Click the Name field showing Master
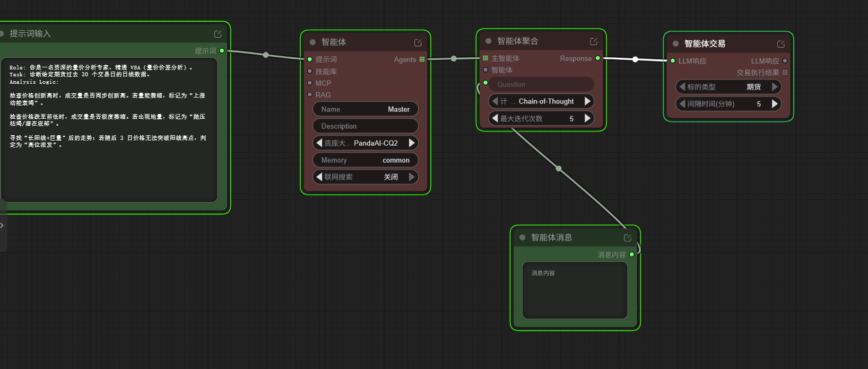This screenshot has height=369, width=868. coord(366,109)
